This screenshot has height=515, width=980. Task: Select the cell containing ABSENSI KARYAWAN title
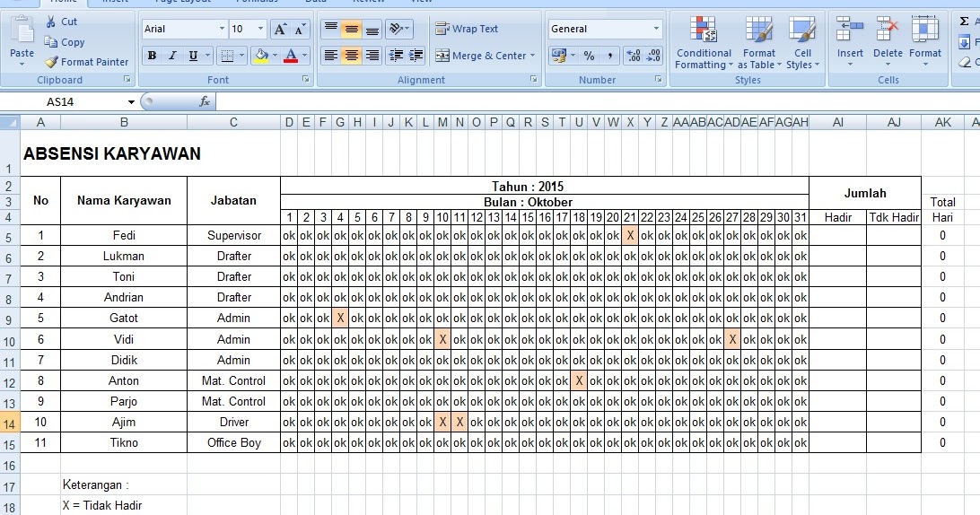[111, 154]
